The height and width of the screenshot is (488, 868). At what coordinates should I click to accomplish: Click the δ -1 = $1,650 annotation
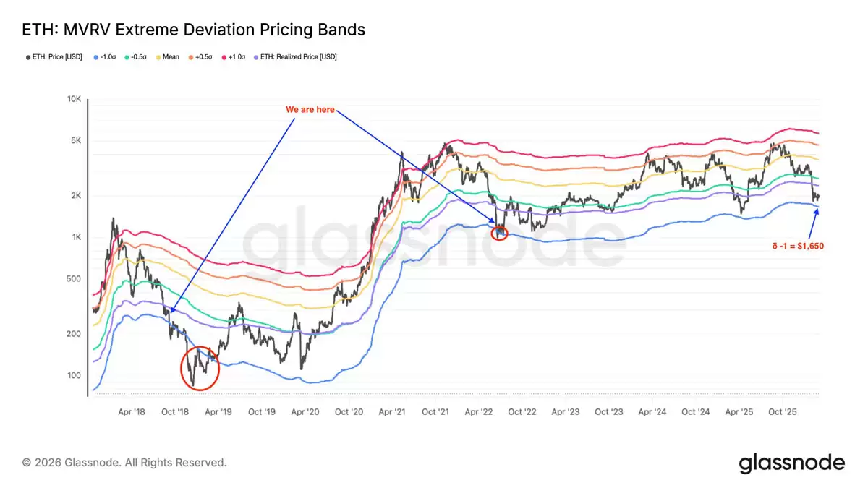click(x=798, y=246)
